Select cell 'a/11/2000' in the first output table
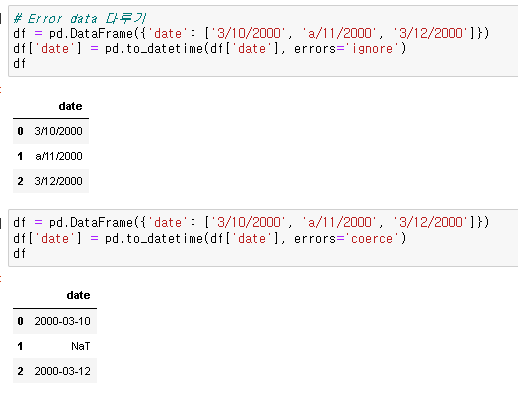Viewport: 518px width, 395px height. tap(59, 156)
